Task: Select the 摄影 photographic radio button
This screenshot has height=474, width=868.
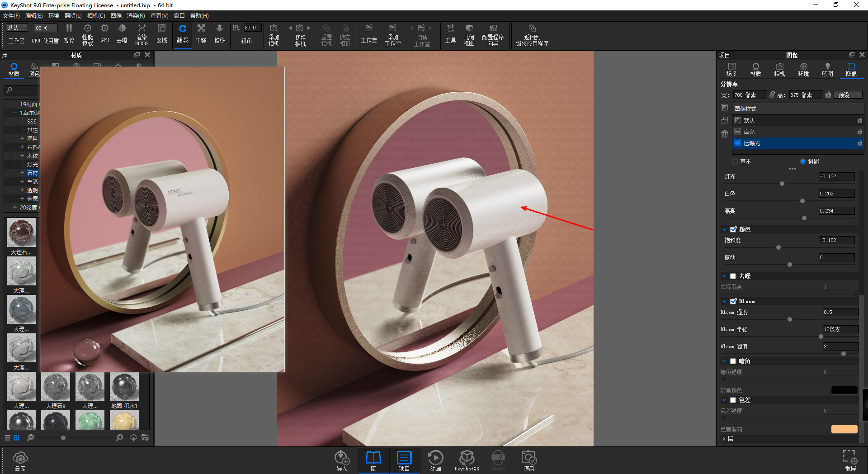Action: [803, 161]
